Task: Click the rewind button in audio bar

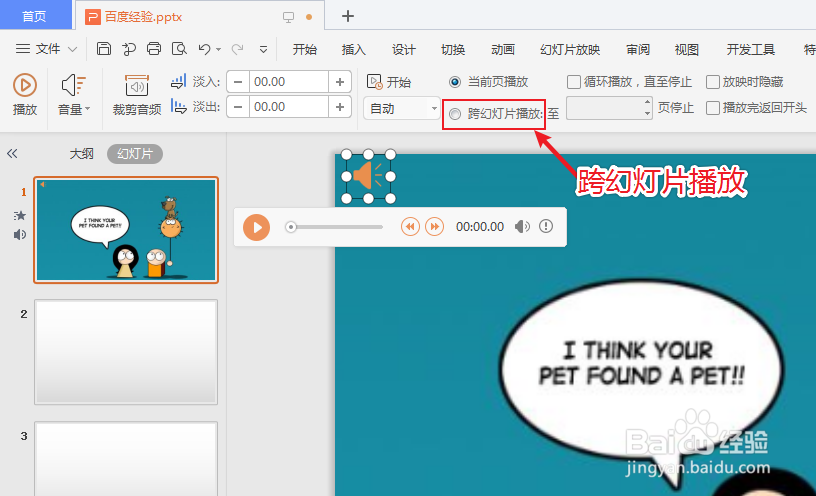Action: click(410, 226)
